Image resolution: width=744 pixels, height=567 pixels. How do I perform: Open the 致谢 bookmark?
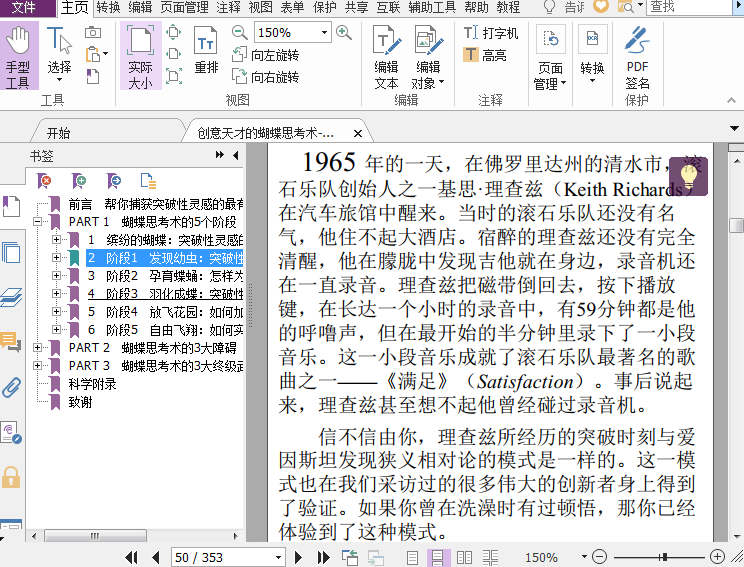tap(80, 402)
